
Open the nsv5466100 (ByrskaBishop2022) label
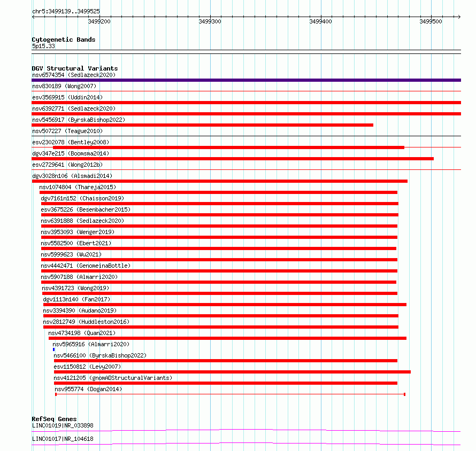[x=100, y=355]
